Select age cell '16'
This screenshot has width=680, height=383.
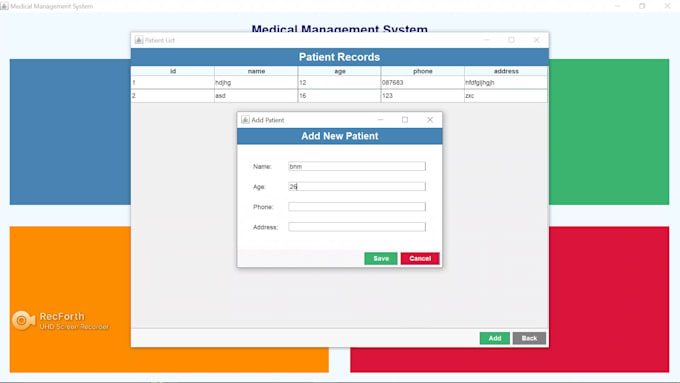tap(340, 96)
